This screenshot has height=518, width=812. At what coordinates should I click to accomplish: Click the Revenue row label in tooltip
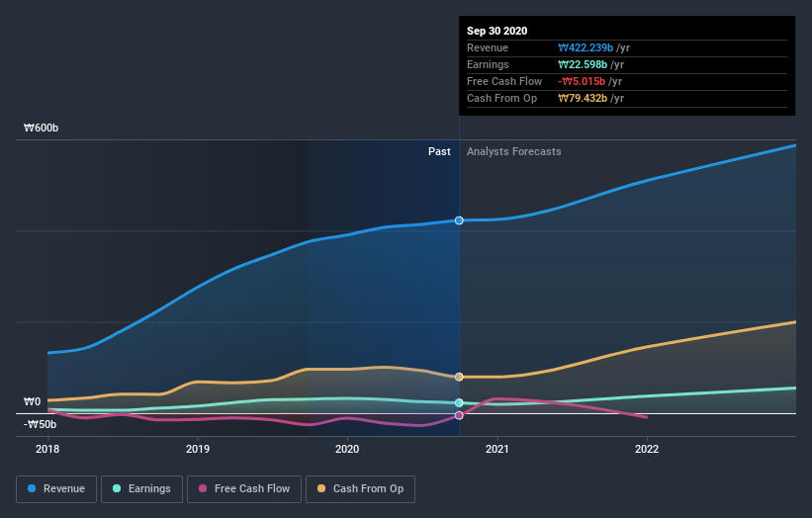click(488, 48)
